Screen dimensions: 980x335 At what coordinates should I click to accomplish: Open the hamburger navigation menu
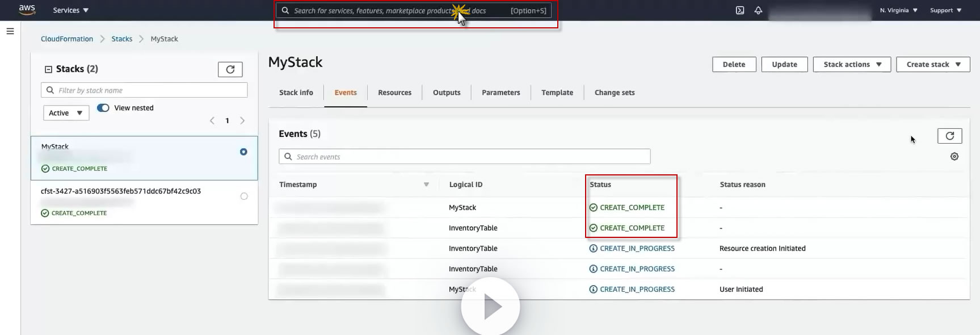point(10,31)
